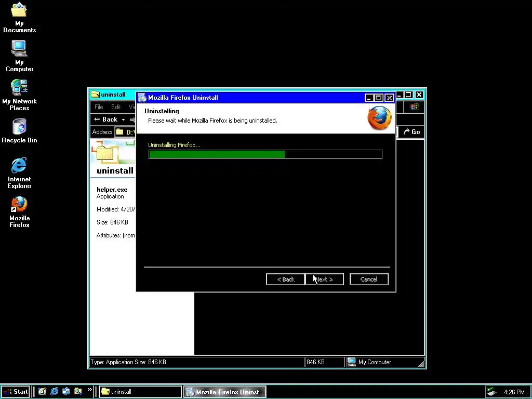The image size is (532, 399).
Task: Click Show Desktop quick launch icon
Action: pyautogui.click(x=42, y=392)
